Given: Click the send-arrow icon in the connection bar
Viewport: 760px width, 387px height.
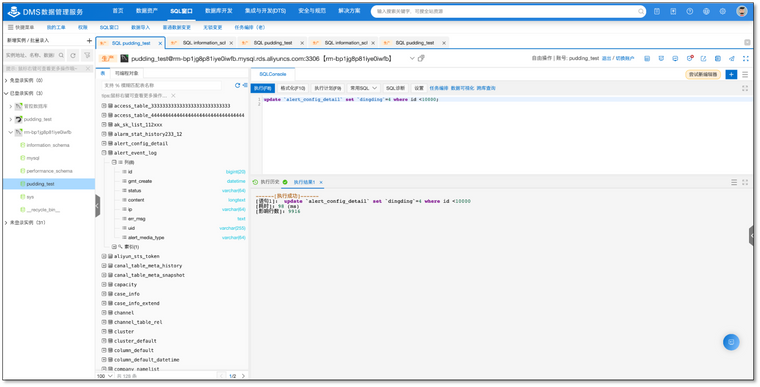Looking at the screenshot, I should (x=732, y=58).
